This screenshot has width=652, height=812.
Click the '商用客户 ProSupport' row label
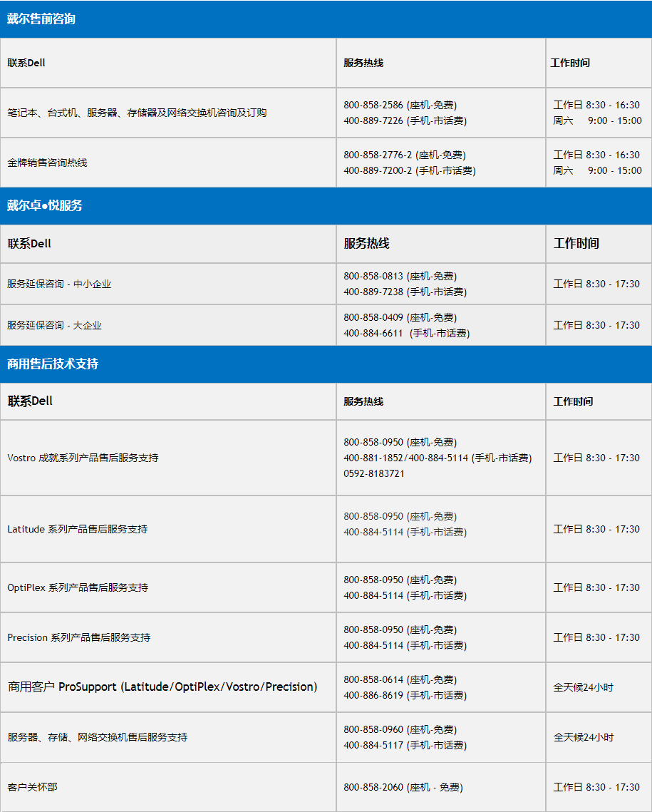(x=162, y=687)
